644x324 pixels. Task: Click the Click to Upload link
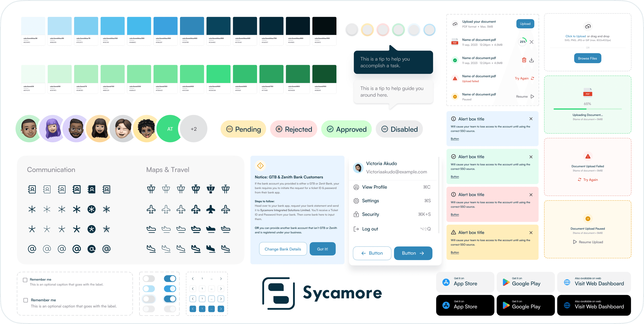coord(576,36)
